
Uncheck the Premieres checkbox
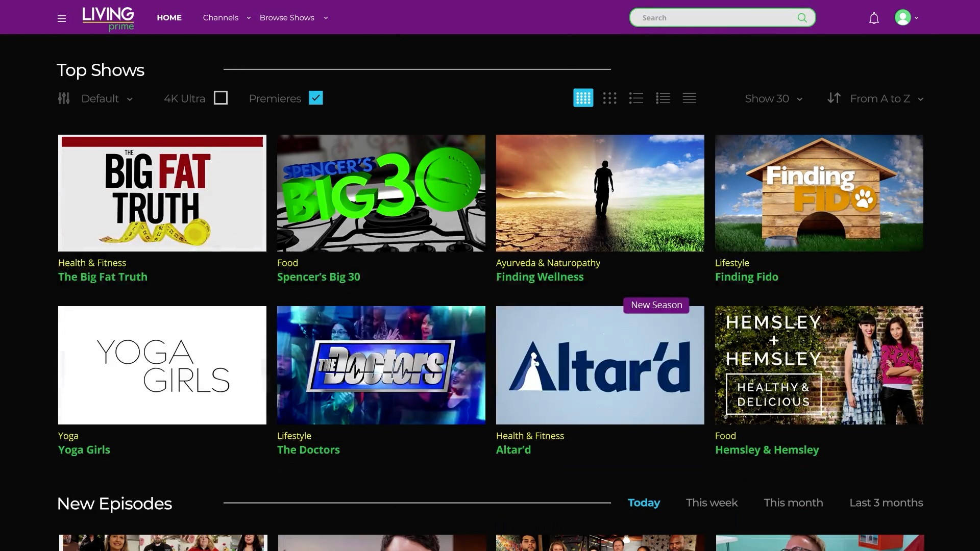[316, 98]
